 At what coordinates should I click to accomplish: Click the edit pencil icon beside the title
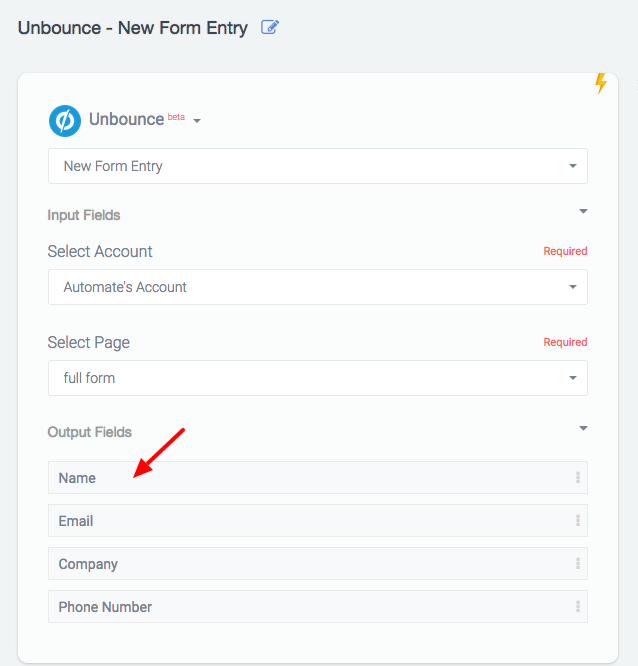[270, 27]
